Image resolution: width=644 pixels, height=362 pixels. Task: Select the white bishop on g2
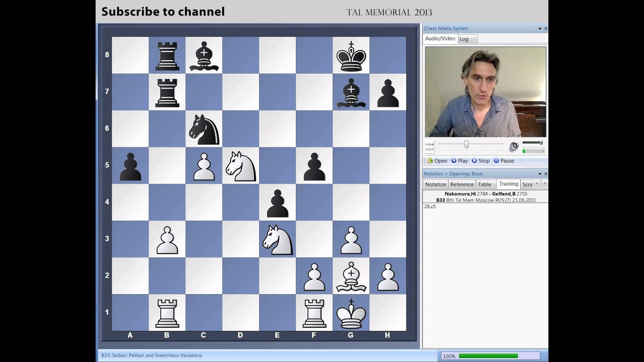pyautogui.click(x=351, y=276)
